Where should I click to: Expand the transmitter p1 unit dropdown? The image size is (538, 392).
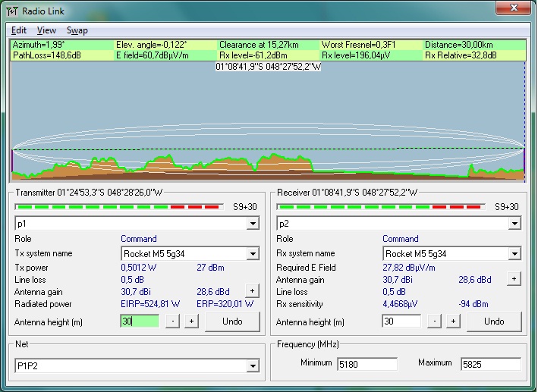click(x=253, y=224)
